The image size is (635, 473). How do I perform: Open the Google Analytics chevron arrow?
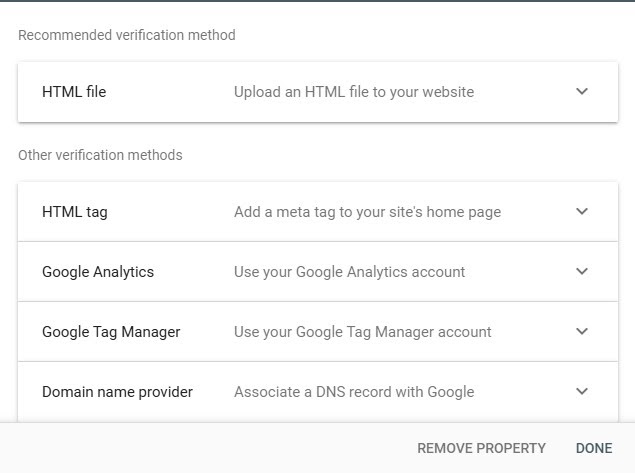coord(582,272)
